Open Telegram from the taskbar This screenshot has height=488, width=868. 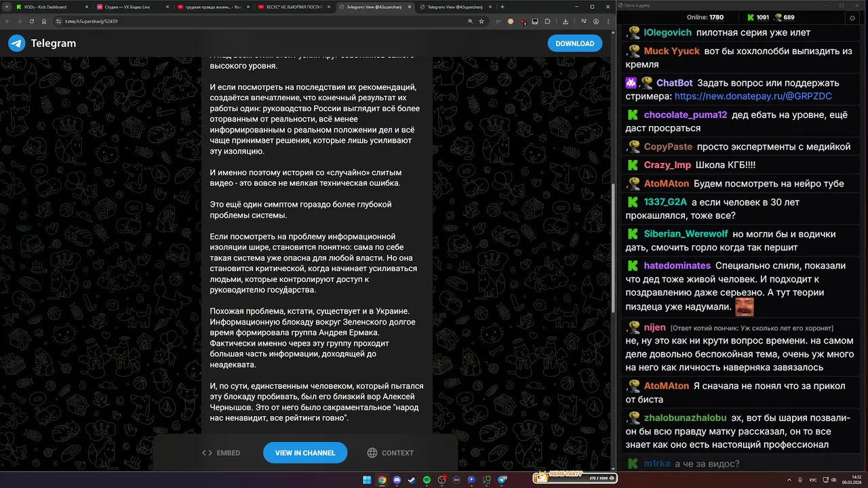click(502, 480)
